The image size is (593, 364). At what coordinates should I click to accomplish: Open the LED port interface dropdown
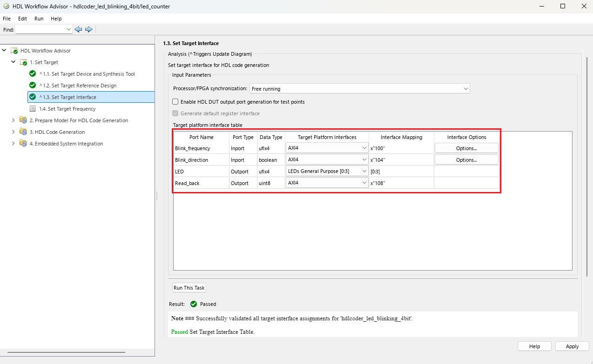[x=327, y=171]
